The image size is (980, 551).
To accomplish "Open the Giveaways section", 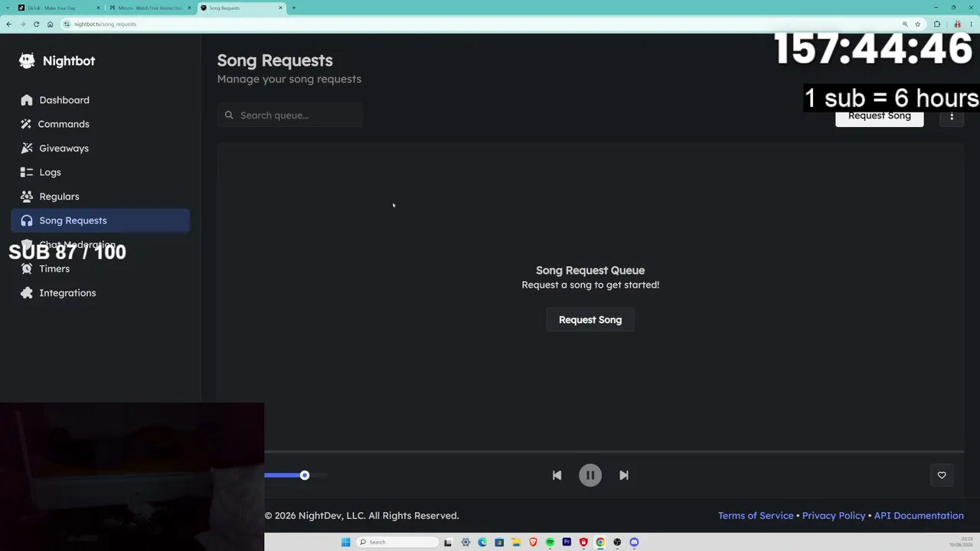I will coord(100,148).
